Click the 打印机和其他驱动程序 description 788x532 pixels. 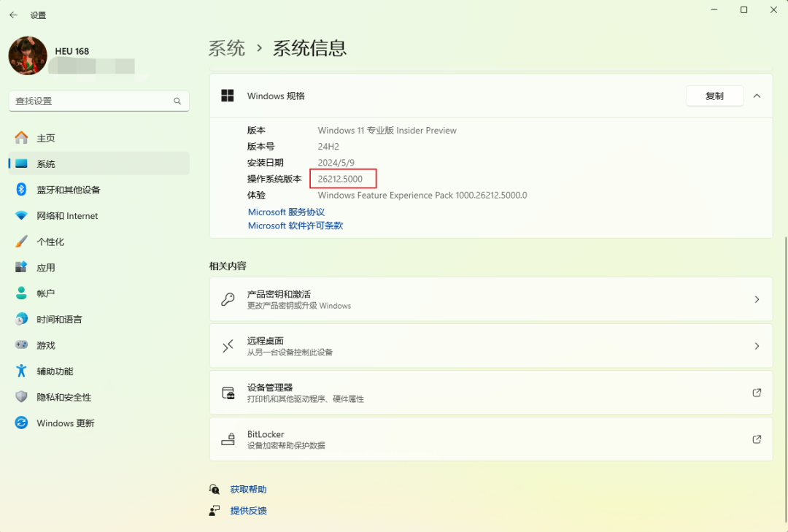pyautogui.click(x=306, y=399)
